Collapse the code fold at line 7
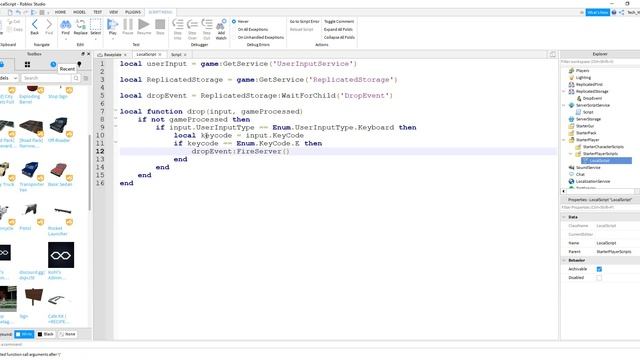The width and height of the screenshot is (640, 360). click(116, 111)
